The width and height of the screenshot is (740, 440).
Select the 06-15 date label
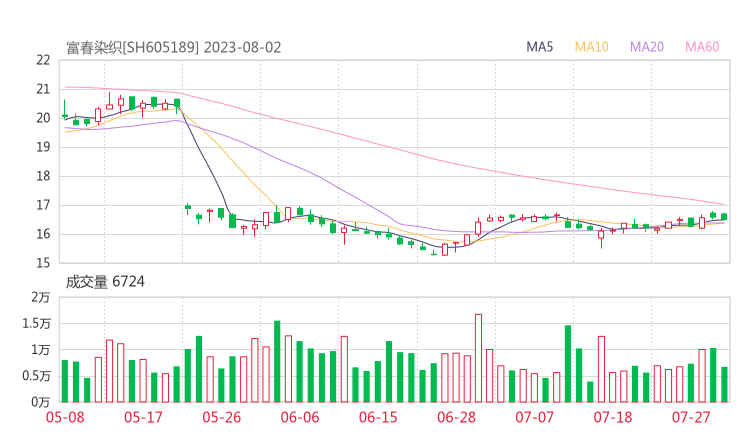point(378,417)
